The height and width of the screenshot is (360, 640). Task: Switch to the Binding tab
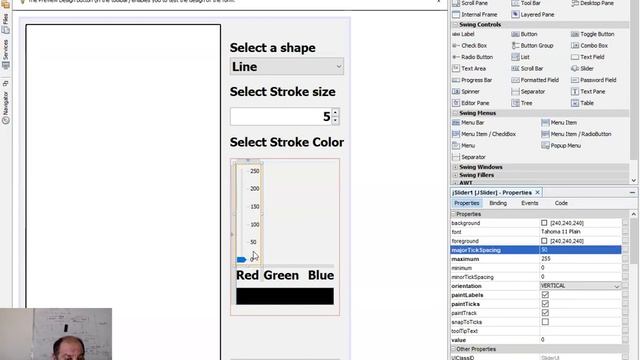pyautogui.click(x=498, y=203)
